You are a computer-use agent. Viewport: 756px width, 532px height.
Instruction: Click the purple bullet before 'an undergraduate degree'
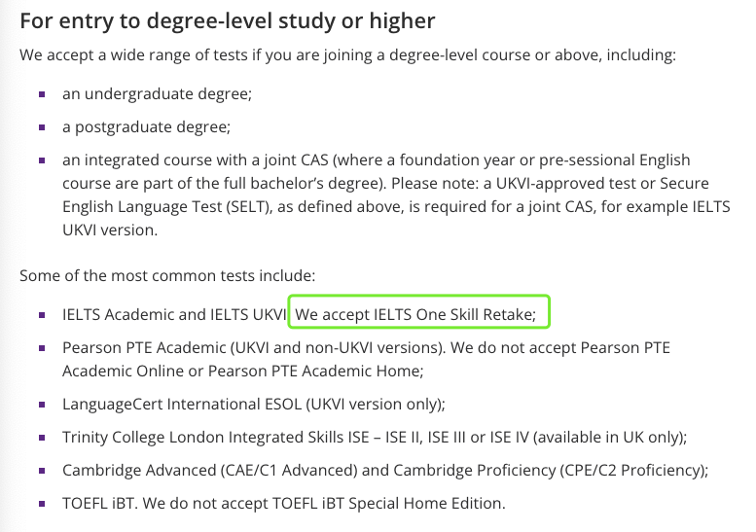point(42,94)
